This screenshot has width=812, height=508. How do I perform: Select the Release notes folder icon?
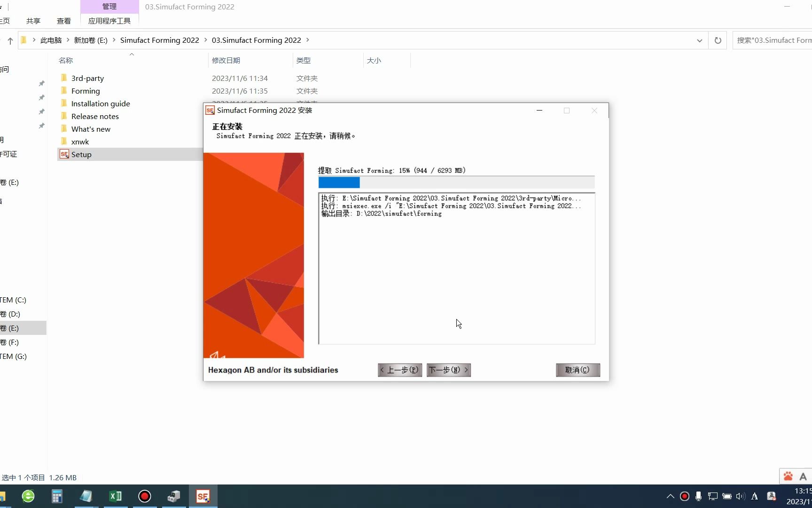(x=64, y=116)
